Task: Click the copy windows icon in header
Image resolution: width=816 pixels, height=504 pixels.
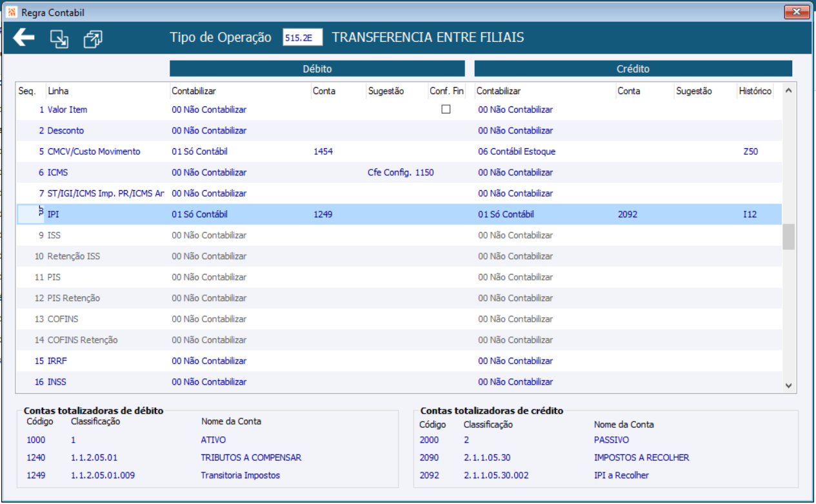Action: pyautogui.click(x=93, y=39)
